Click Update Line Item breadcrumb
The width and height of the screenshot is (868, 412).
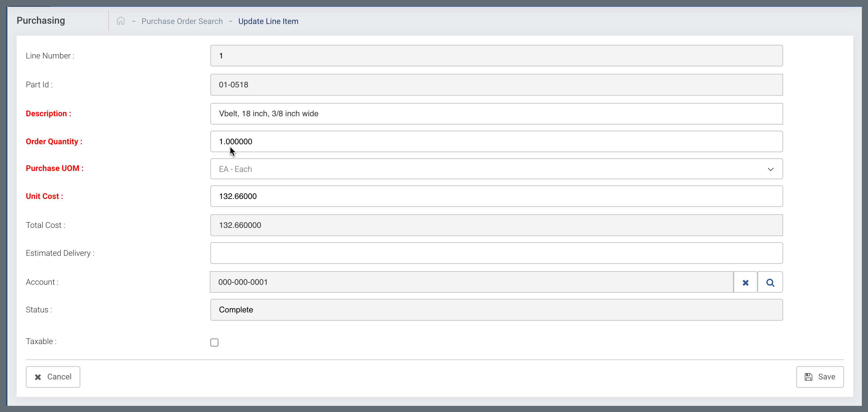click(268, 21)
